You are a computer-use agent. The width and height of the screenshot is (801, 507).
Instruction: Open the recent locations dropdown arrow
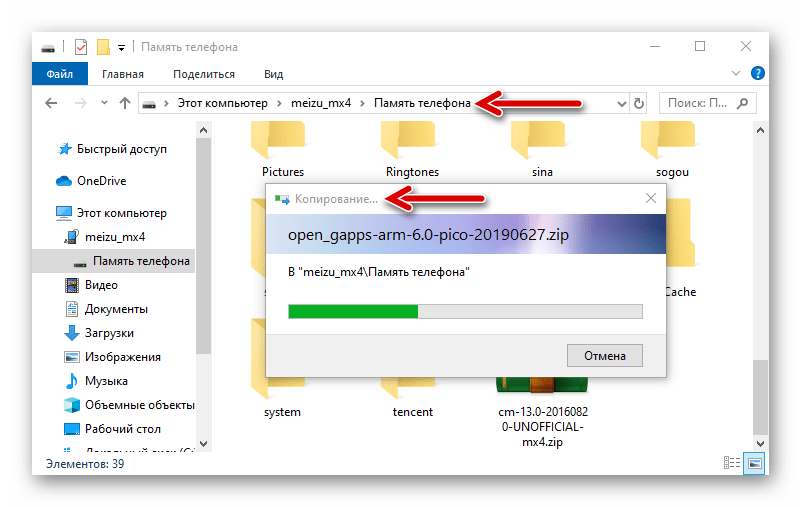(104, 103)
